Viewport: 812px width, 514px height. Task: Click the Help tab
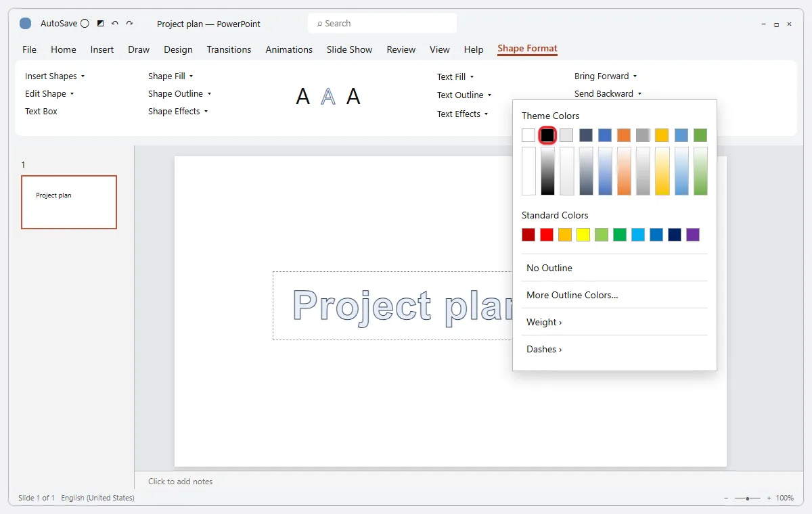474,49
